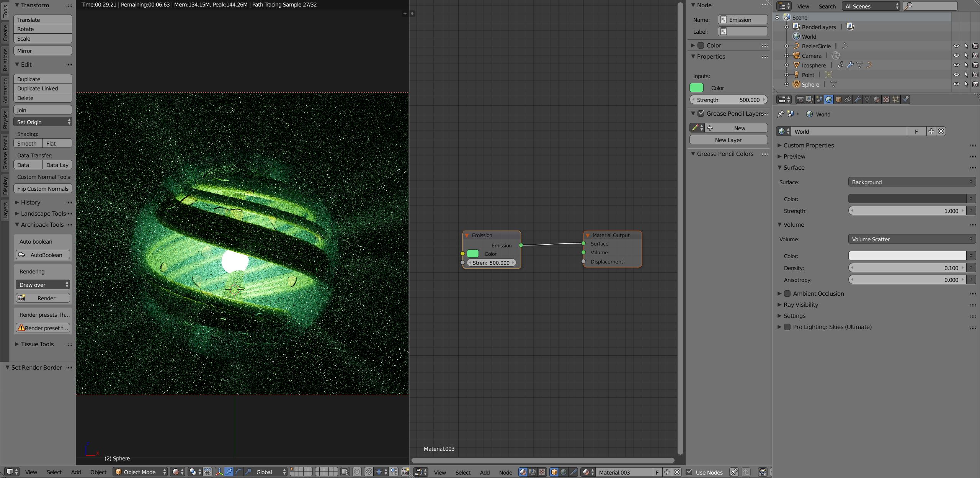The width and height of the screenshot is (980, 478).
Task: Pin the properties context
Action: (781, 114)
